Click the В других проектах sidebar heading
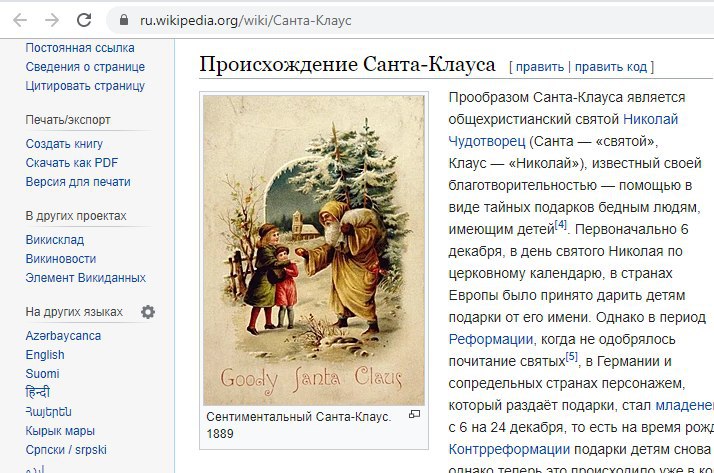Screen dimensions: 714x473 [x=76, y=216]
